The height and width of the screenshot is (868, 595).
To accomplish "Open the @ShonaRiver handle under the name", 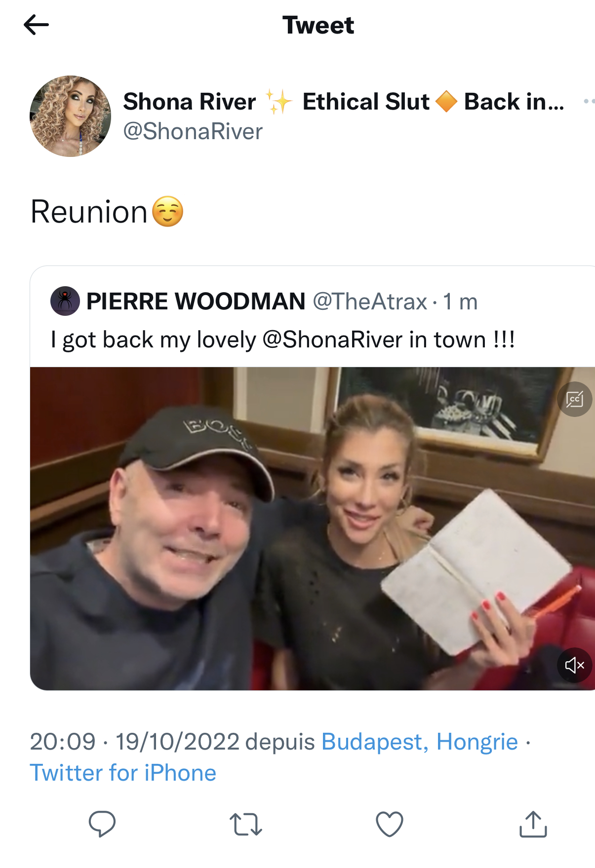I will 193,132.
